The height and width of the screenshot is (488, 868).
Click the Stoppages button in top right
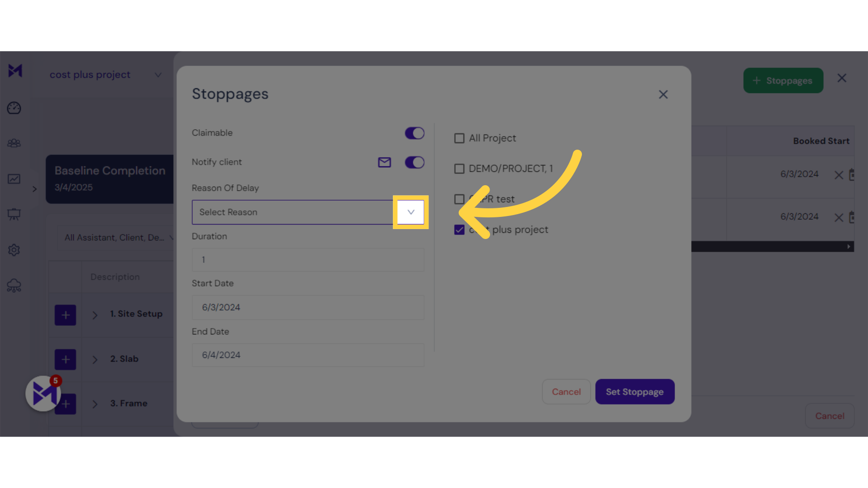click(783, 80)
